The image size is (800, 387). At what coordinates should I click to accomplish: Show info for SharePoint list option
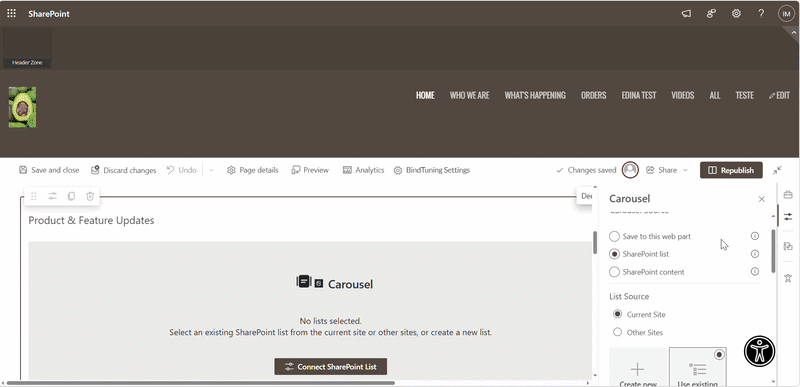[755, 254]
